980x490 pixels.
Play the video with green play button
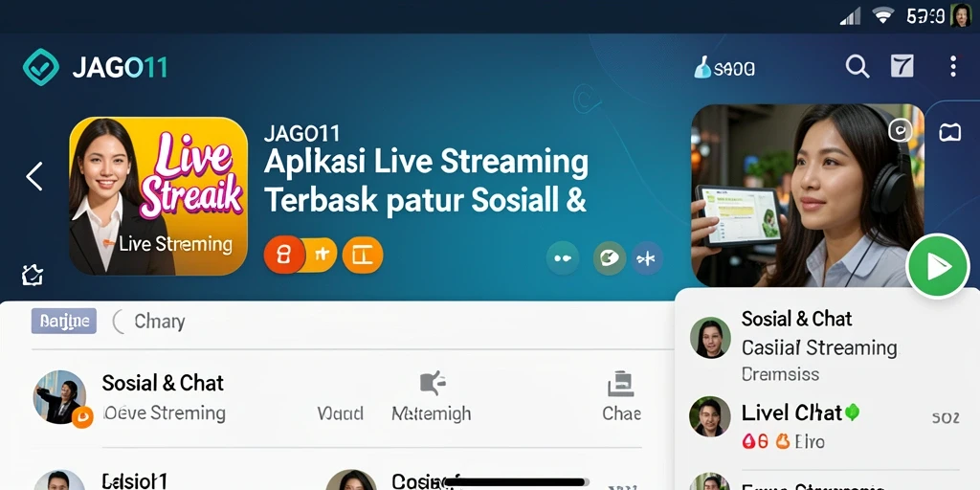(x=938, y=266)
